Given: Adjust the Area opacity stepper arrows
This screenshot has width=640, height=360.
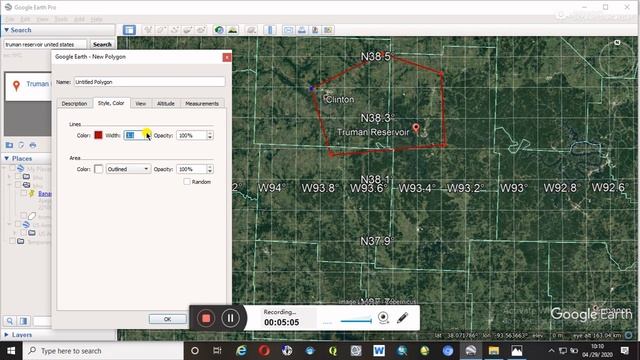Looking at the screenshot, I should (210, 169).
